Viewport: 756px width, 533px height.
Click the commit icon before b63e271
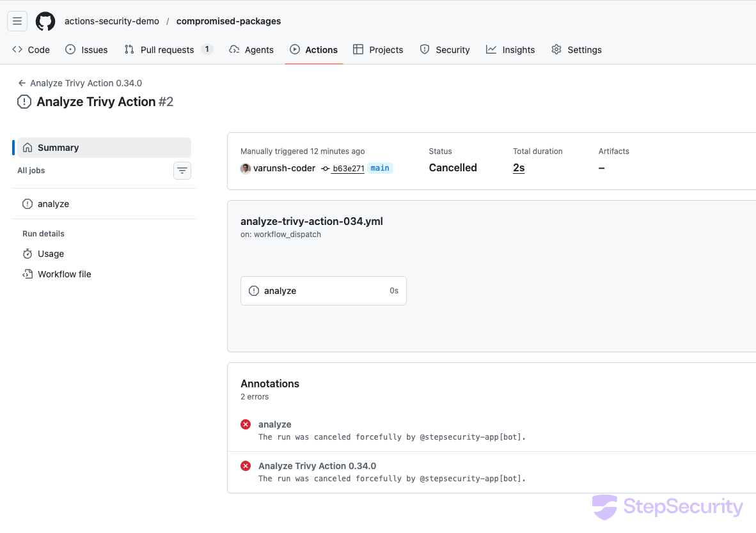(x=326, y=169)
